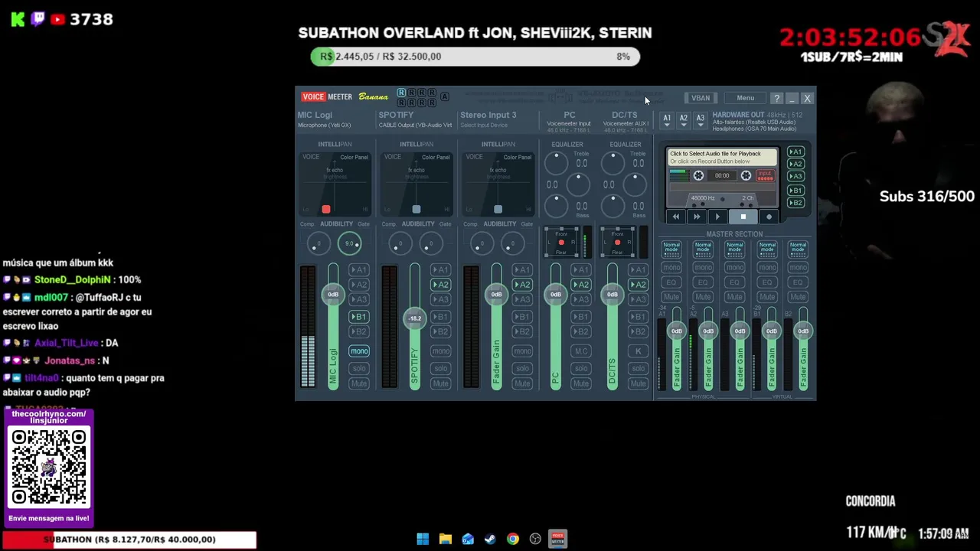The image size is (980, 551).
Task: Route cassette to A3 bus
Action: (x=795, y=176)
